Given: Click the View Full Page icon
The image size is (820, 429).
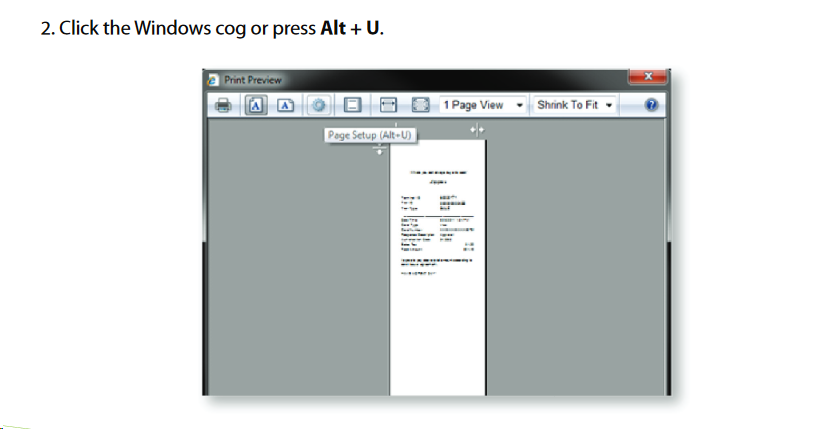Looking at the screenshot, I should [420, 105].
